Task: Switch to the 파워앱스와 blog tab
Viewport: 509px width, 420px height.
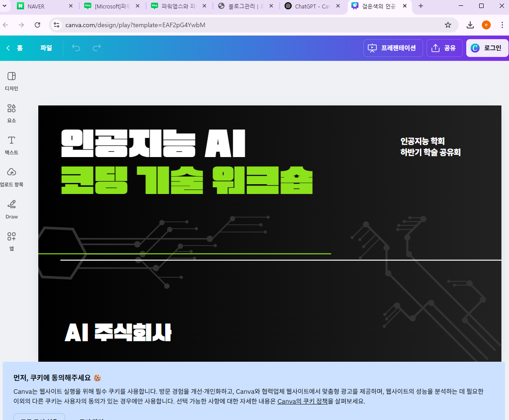Action: pyautogui.click(x=179, y=6)
